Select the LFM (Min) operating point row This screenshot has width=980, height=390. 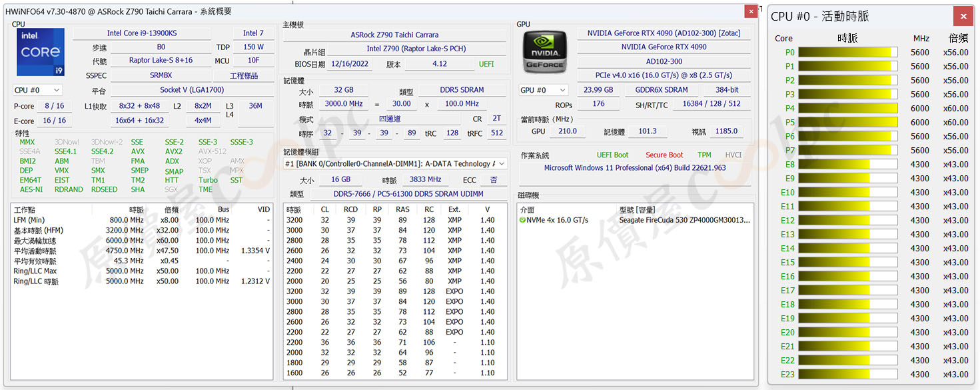pos(142,220)
